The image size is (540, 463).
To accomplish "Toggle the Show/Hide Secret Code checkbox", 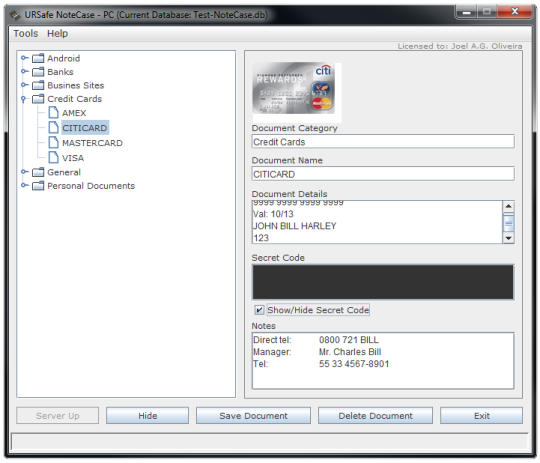I will coord(259,310).
